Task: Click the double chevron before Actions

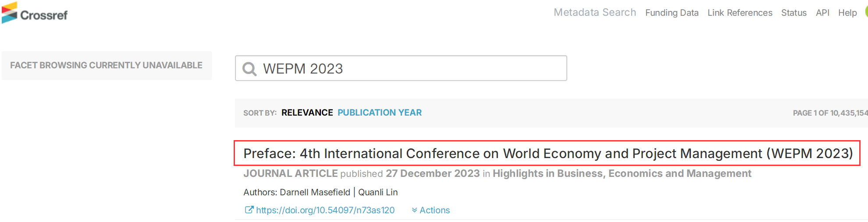Action: click(x=414, y=211)
